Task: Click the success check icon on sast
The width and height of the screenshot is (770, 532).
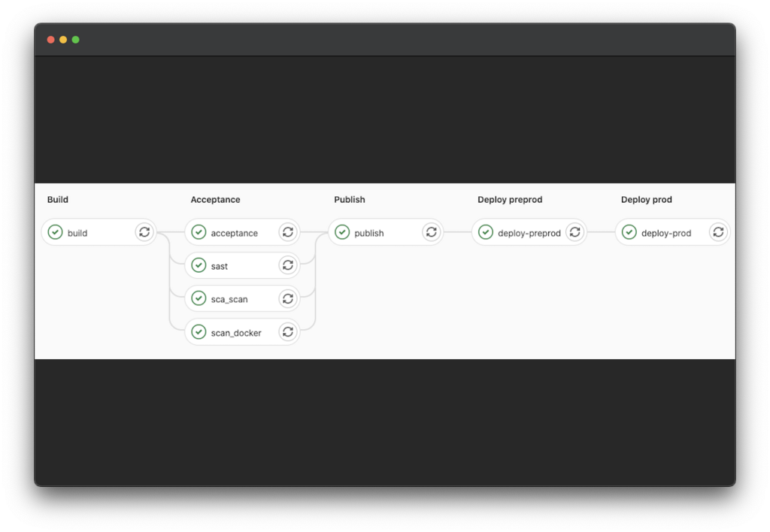Action: point(199,265)
